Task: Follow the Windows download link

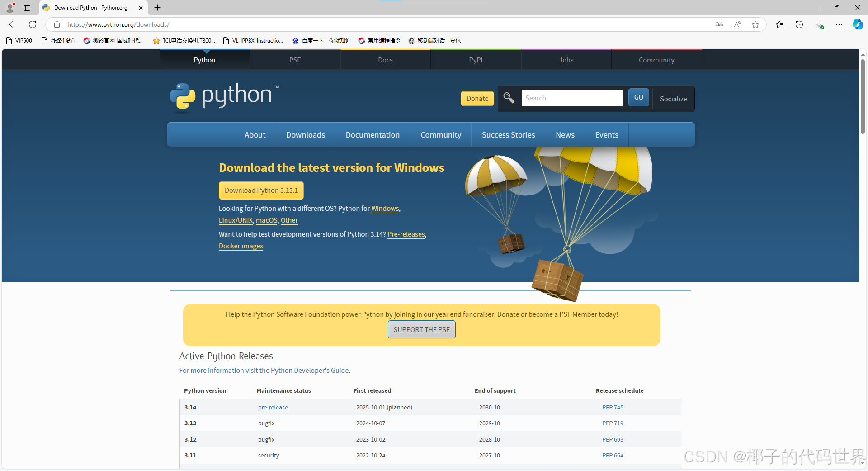Action: point(385,209)
